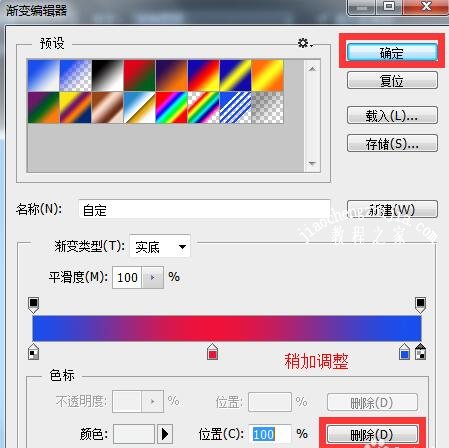Click the 载入(L) button

coord(392,115)
